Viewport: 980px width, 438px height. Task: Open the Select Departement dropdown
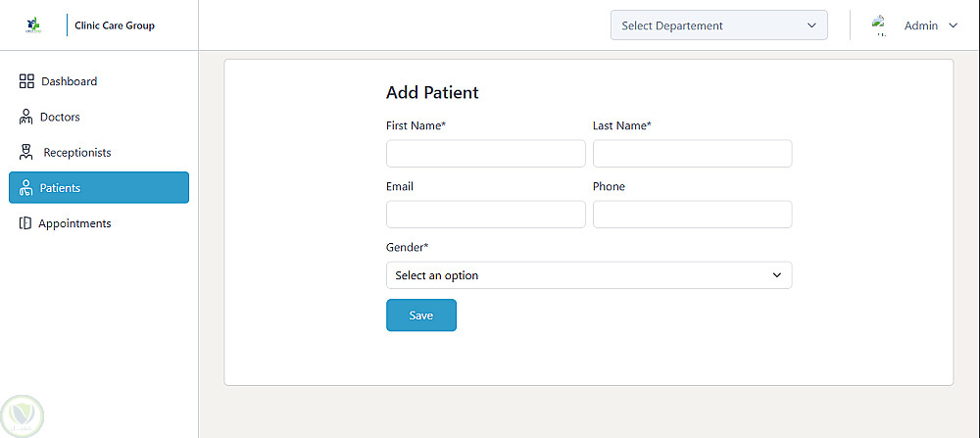point(718,25)
